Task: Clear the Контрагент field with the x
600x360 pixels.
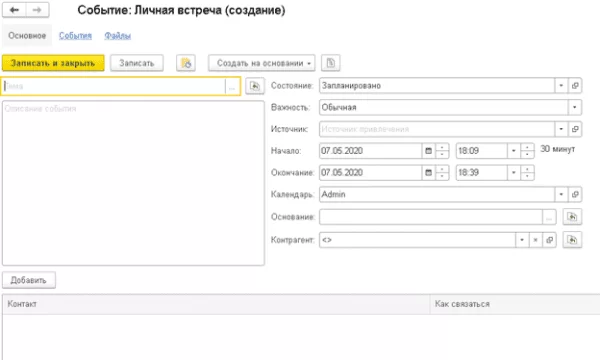Action: [x=535, y=240]
